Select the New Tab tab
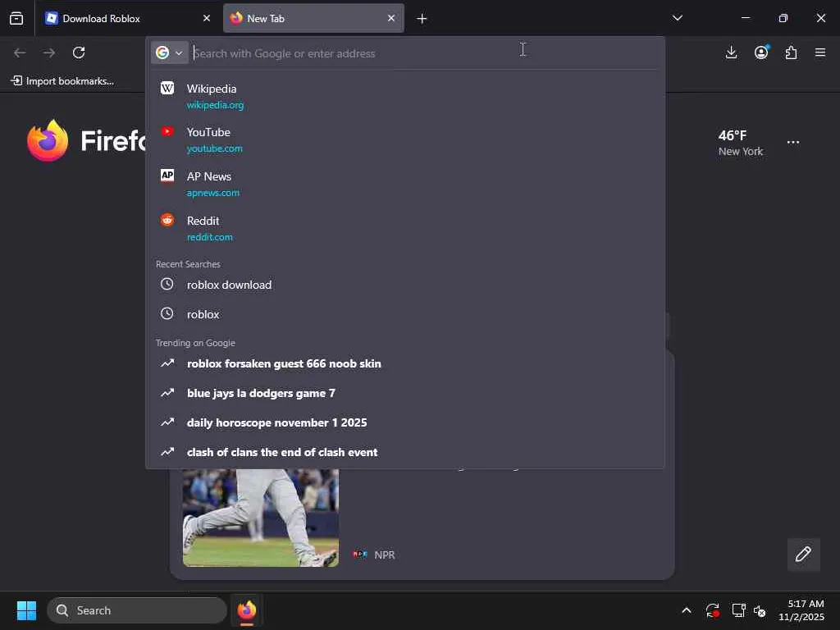The width and height of the screenshot is (840, 630). click(313, 18)
